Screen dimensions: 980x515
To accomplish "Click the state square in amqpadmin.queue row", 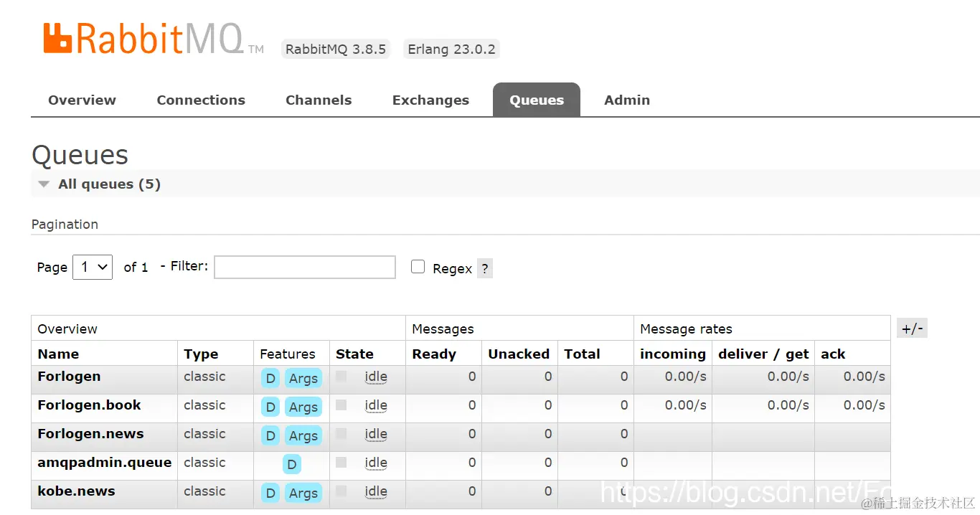I will pyautogui.click(x=341, y=462).
